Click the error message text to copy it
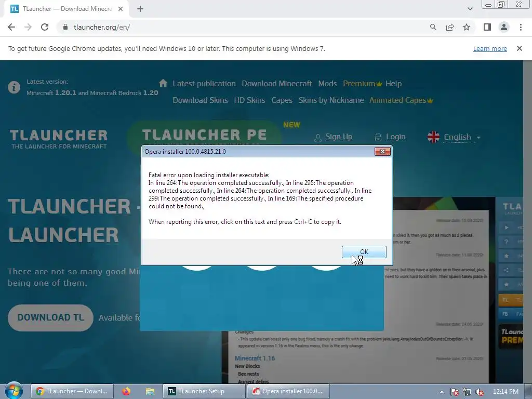This screenshot has width=532, height=399. (260, 198)
